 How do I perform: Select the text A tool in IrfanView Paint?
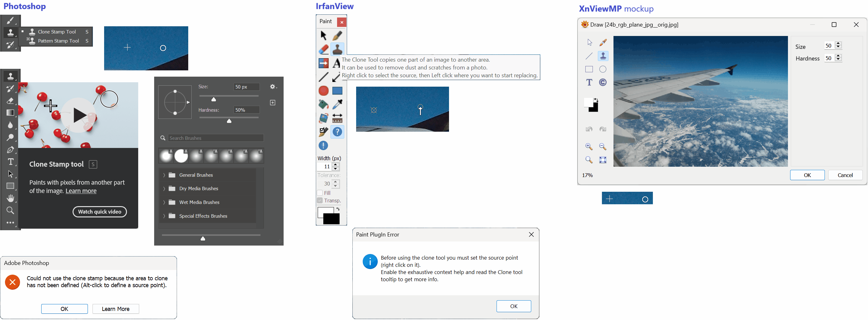336,63
